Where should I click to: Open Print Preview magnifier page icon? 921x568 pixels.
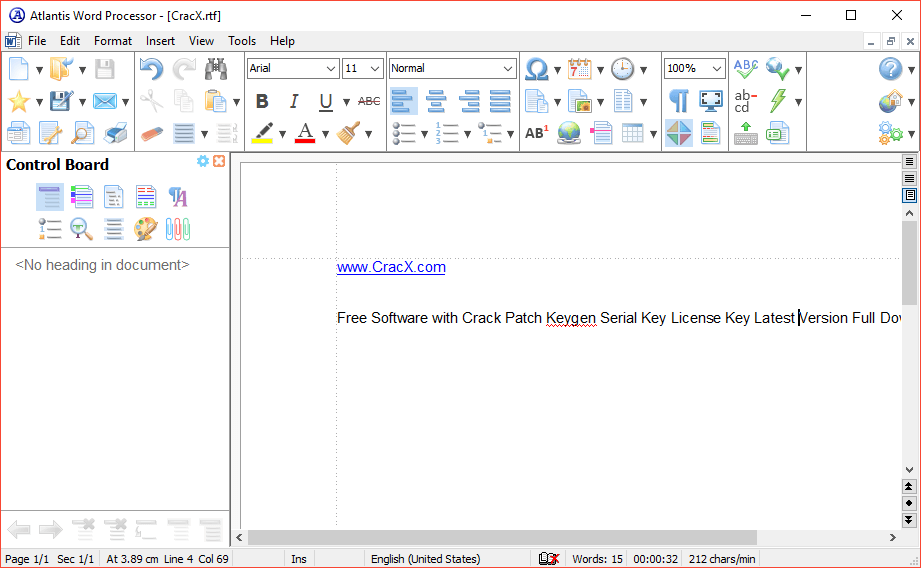82,133
